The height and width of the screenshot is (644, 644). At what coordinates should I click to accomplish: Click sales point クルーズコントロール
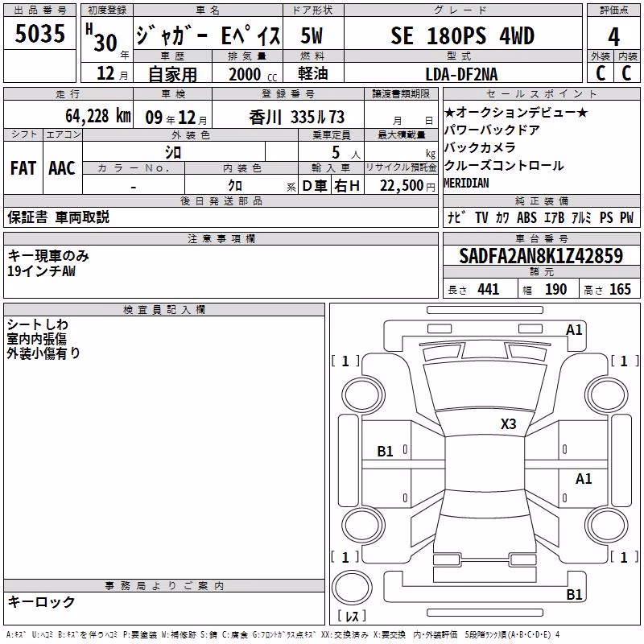(x=504, y=166)
